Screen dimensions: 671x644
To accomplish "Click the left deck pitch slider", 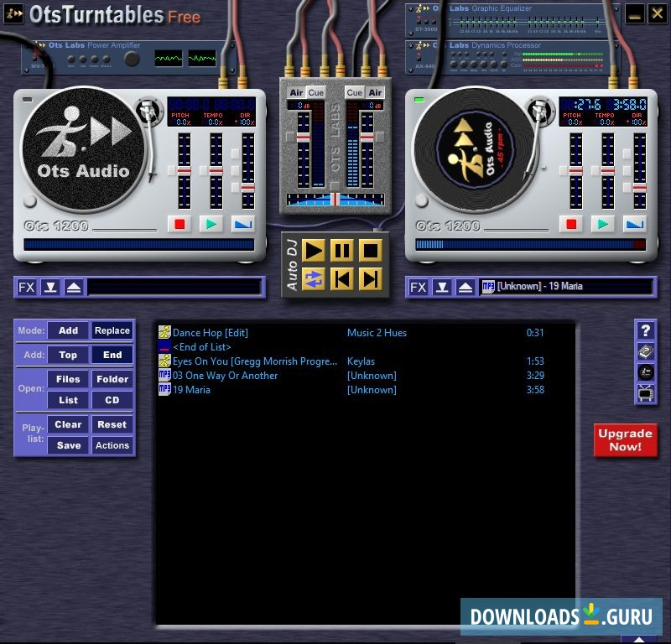I will pyautogui.click(x=185, y=171).
